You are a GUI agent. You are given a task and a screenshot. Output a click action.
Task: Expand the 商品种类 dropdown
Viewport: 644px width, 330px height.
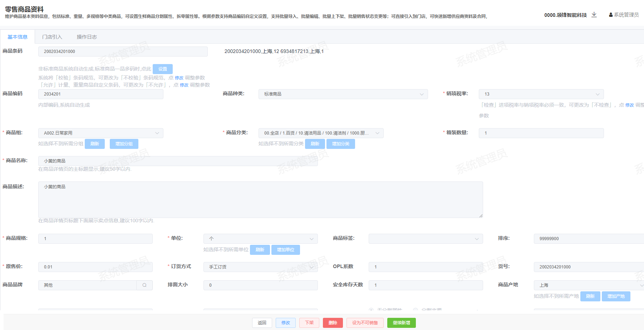[343, 94]
